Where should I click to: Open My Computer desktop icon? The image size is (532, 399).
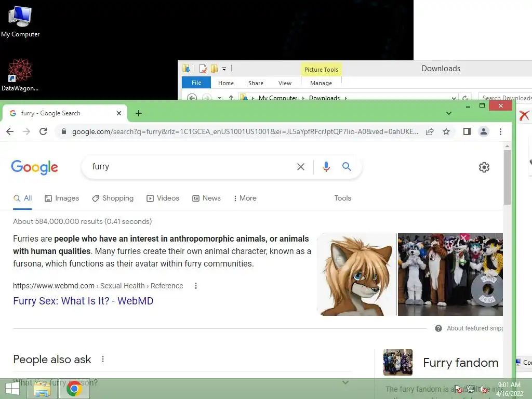click(x=20, y=22)
